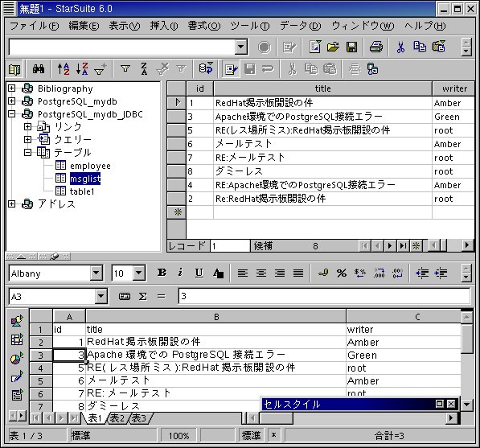Paste from clipboard in main toolbar
The height and width of the screenshot is (448, 480).
tap(439, 47)
